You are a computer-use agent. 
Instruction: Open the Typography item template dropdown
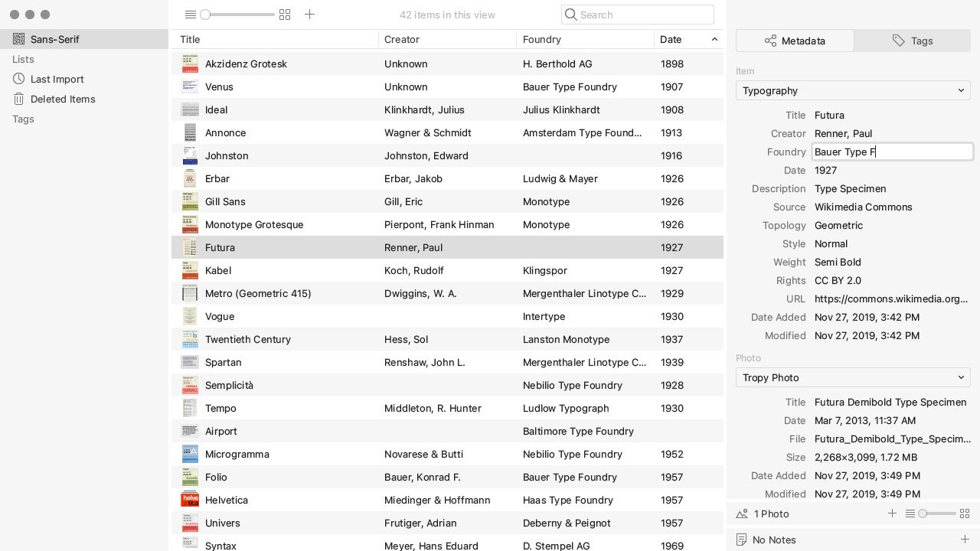point(853,90)
